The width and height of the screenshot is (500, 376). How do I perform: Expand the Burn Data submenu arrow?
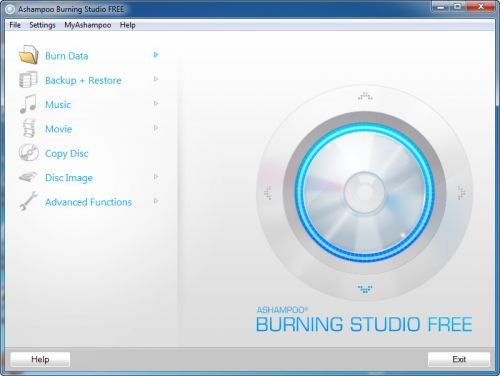(x=156, y=55)
